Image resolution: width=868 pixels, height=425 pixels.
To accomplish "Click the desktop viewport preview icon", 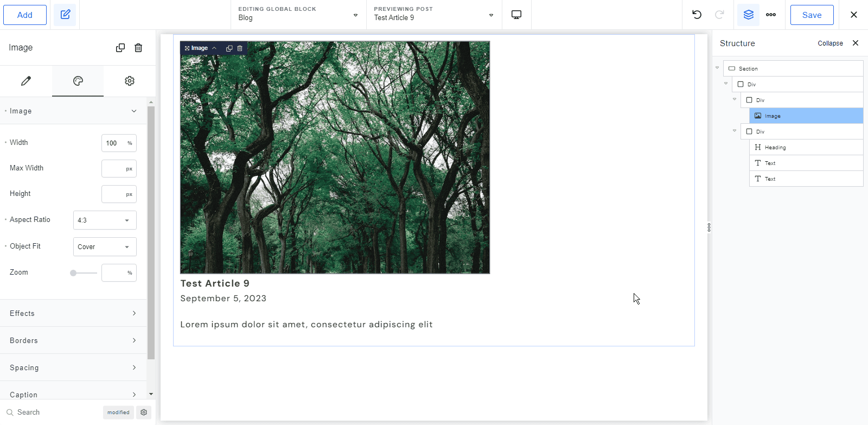I will [516, 15].
